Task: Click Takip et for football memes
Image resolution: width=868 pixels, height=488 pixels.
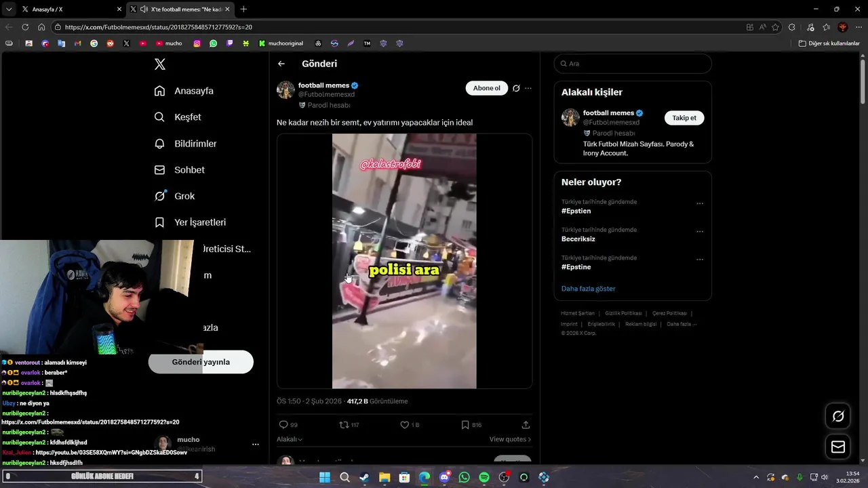Action: point(684,118)
